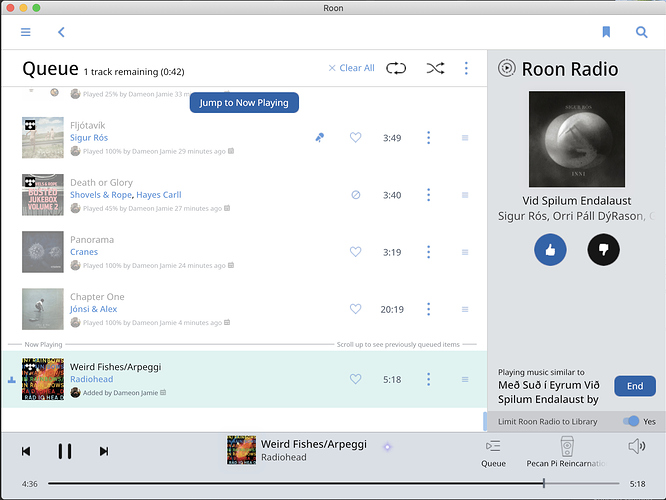Screen dimensions: 666x500
Task: Open the Queue header options menu
Action: tap(466, 68)
